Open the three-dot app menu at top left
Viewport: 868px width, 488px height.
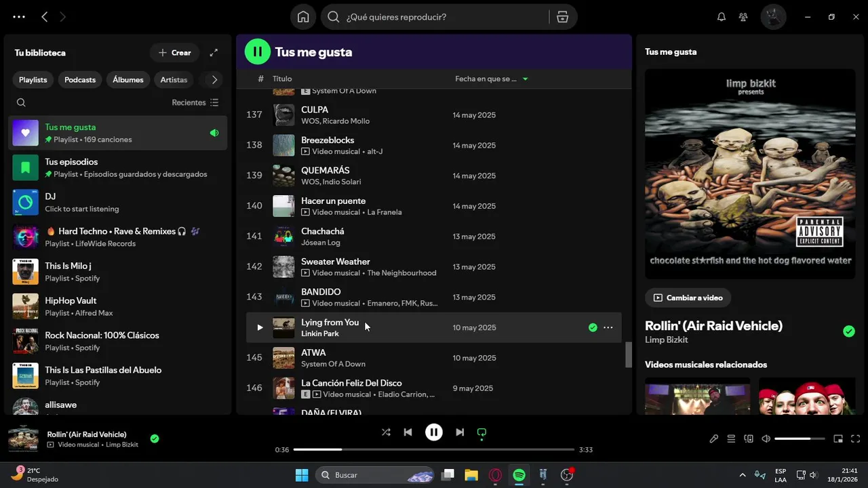[x=19, y=17]
